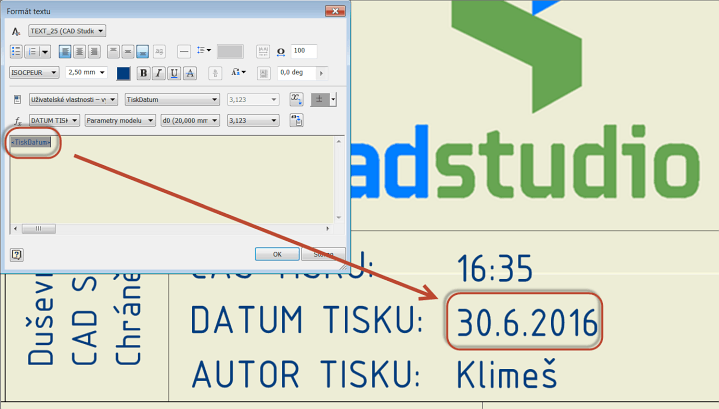Image resolution: width=719 pixels, height=409 pixels.
Task: Set vertical justification to bottom
Action: click(x=143, y=51)
